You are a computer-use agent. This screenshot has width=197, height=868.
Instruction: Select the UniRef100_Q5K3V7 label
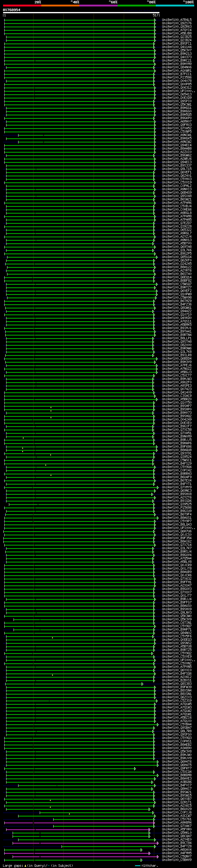(x=177, y=50)
